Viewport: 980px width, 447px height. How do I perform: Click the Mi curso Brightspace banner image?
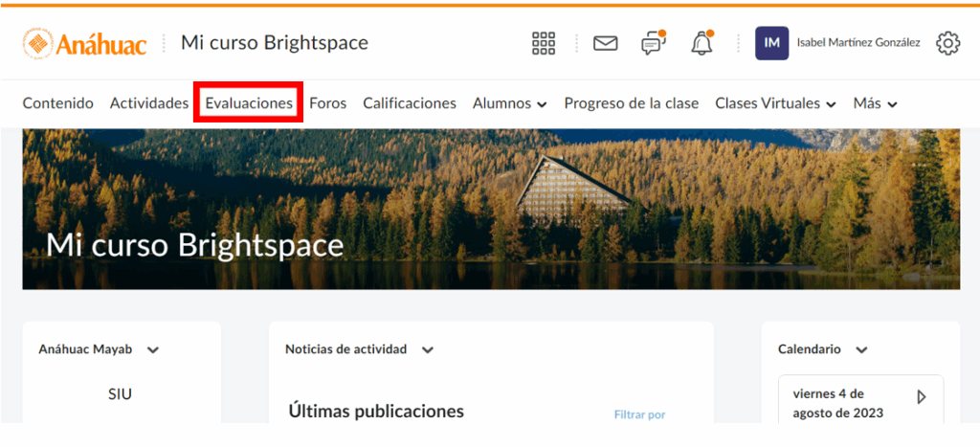490,209
